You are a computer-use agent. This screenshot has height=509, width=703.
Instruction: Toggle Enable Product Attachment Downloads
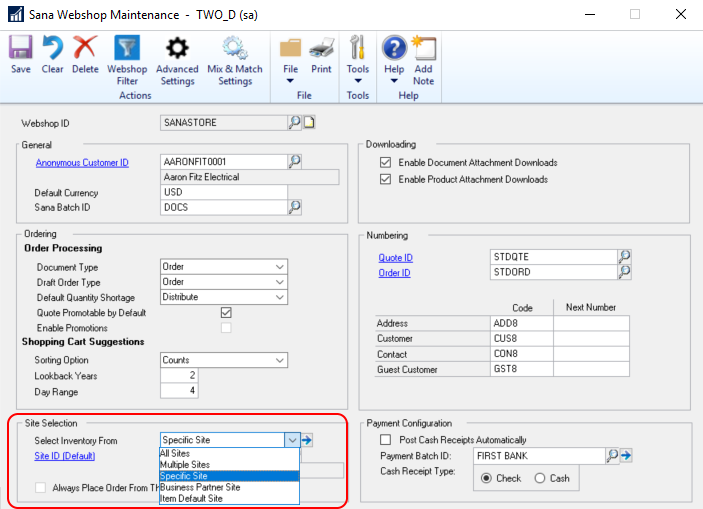click(386, 179)
